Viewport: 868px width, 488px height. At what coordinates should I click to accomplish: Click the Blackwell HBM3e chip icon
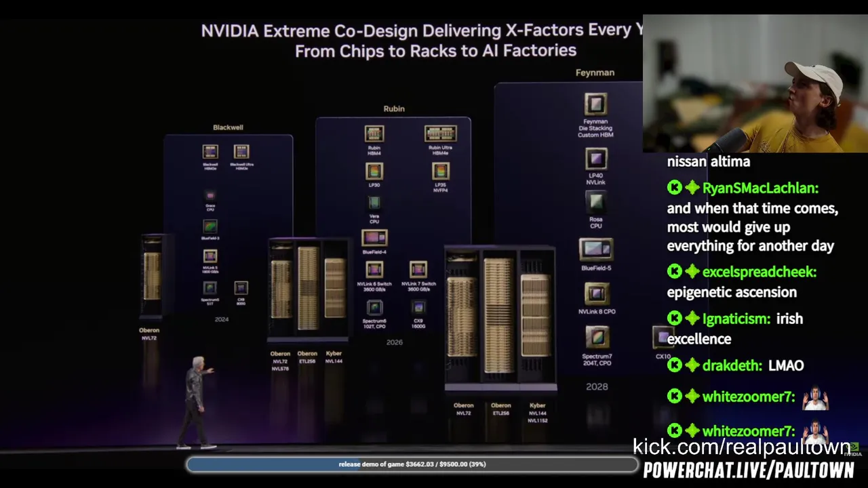210,152
